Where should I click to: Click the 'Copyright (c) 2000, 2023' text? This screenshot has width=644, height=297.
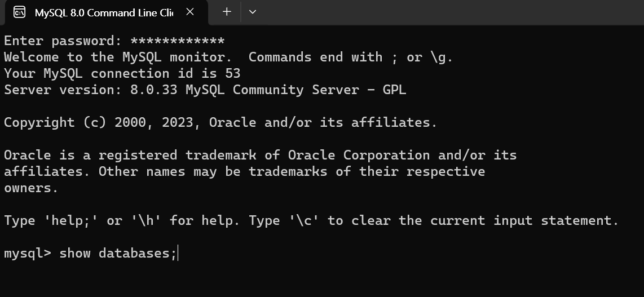[99, 123]
